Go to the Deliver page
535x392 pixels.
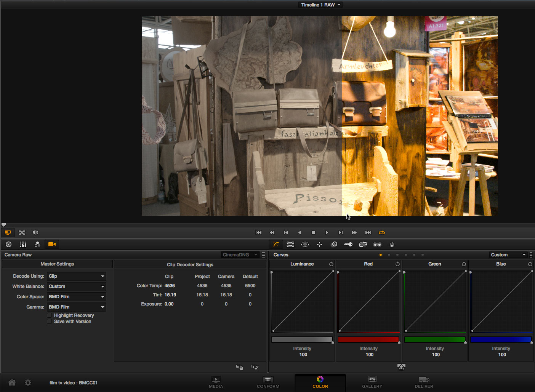(x=424, y=382)
